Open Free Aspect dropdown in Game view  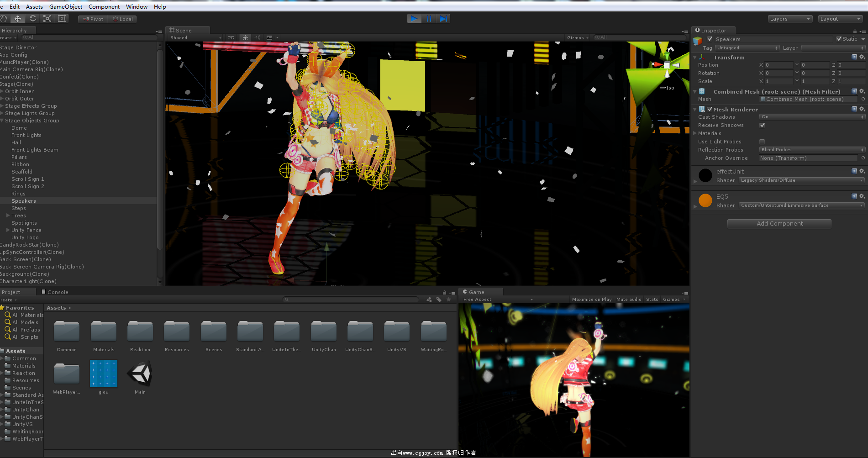(497, 300)
